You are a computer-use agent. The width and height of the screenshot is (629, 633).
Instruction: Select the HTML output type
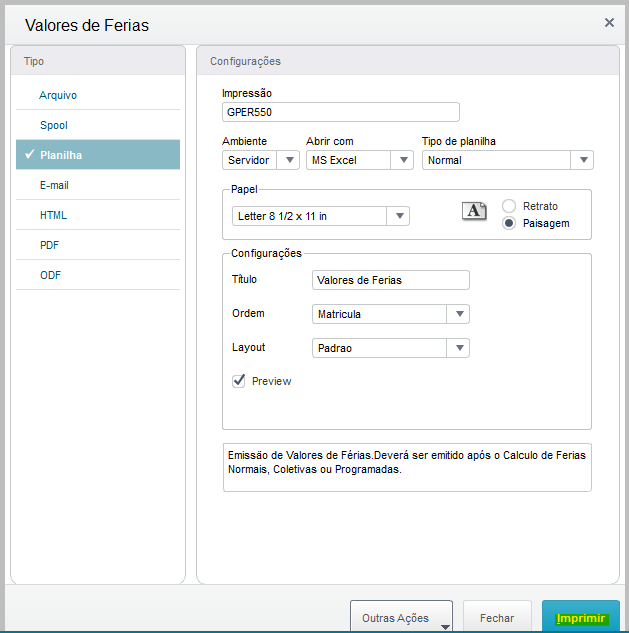(x=98, y=215)
